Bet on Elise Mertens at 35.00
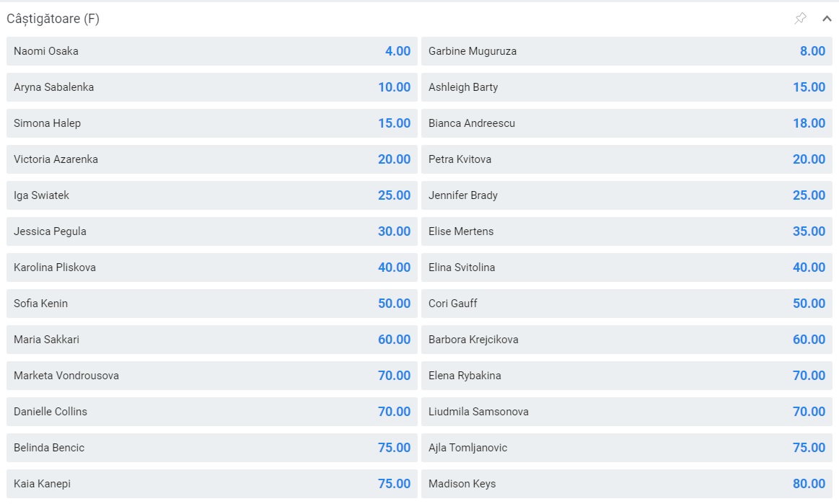 click(x=626, y=231)
